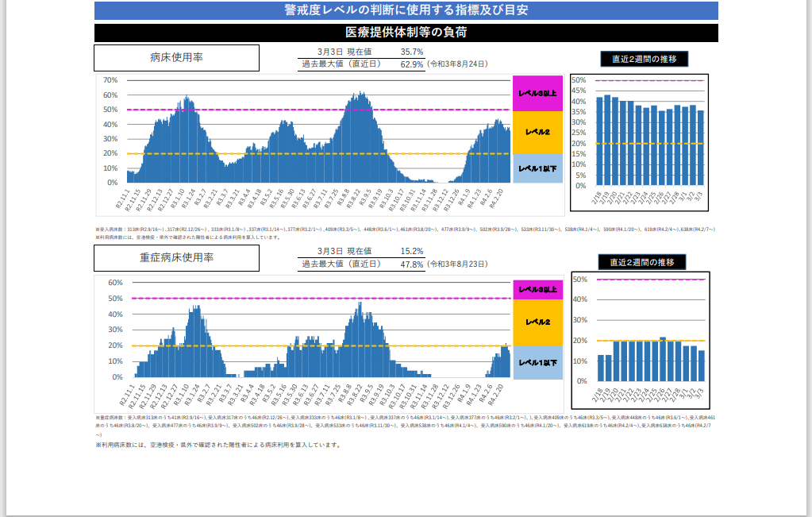Viewport: 812px width, 517px height.
Task: Click the upper 直近2週間の推移 label
Action: pyautogui.click(x=644, y=59)
